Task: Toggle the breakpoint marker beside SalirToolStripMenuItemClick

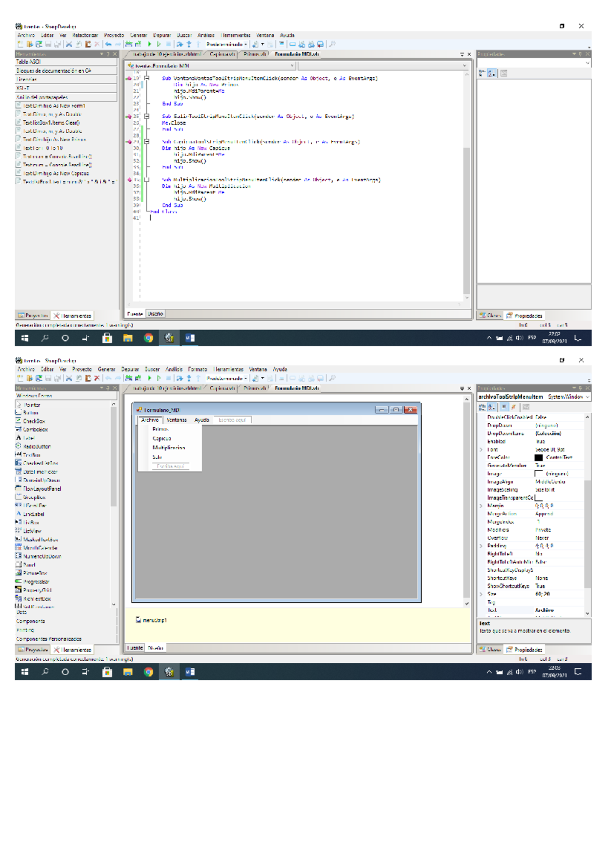Action: coord(129,117)
